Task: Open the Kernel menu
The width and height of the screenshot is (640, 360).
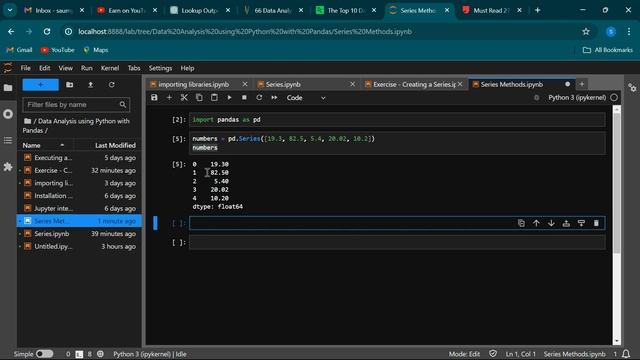Action: pyautogui.click(x=110, y=68)
